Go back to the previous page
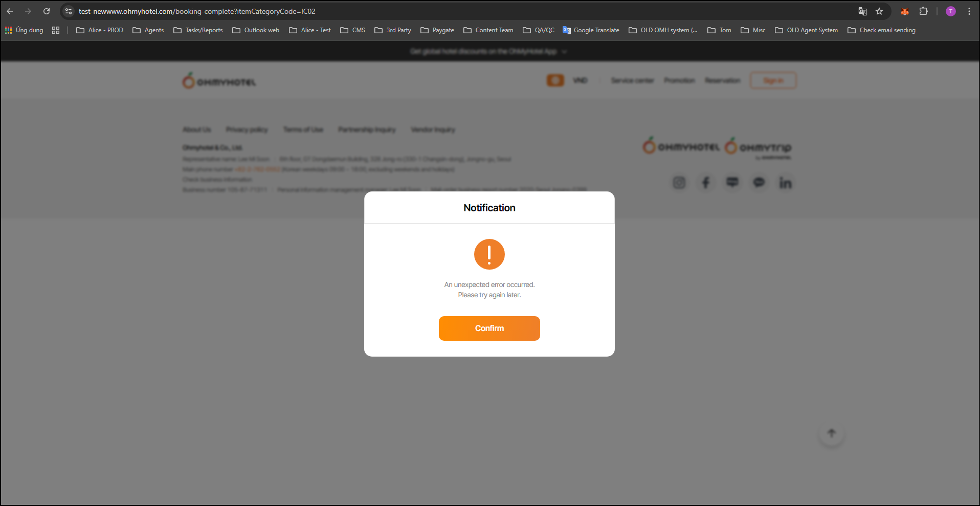The height and width of the screenshot is (506, 980). [x=10, y=11]
